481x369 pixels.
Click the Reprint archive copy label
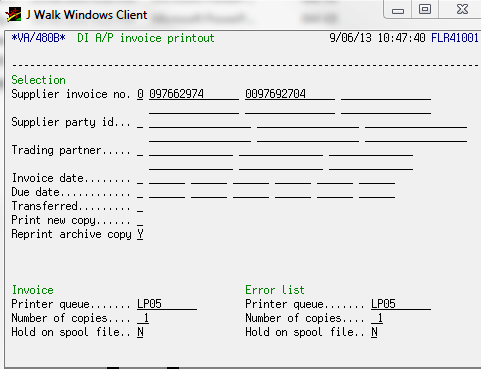[x=71, y=234]
